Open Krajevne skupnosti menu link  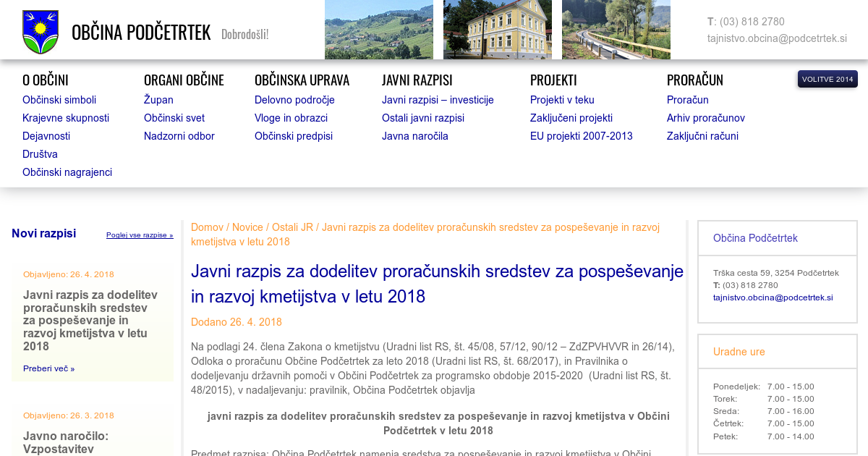click(x=66, y=118)
